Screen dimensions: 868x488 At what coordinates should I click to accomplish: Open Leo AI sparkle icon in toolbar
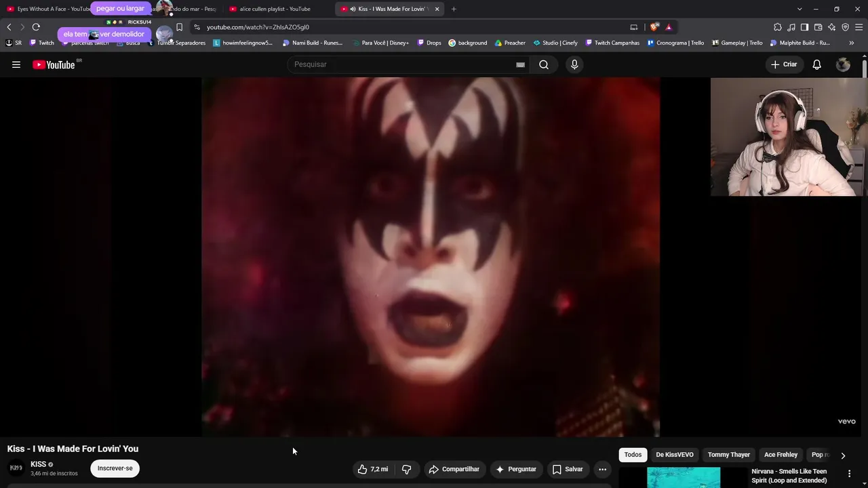coord(831,27)
